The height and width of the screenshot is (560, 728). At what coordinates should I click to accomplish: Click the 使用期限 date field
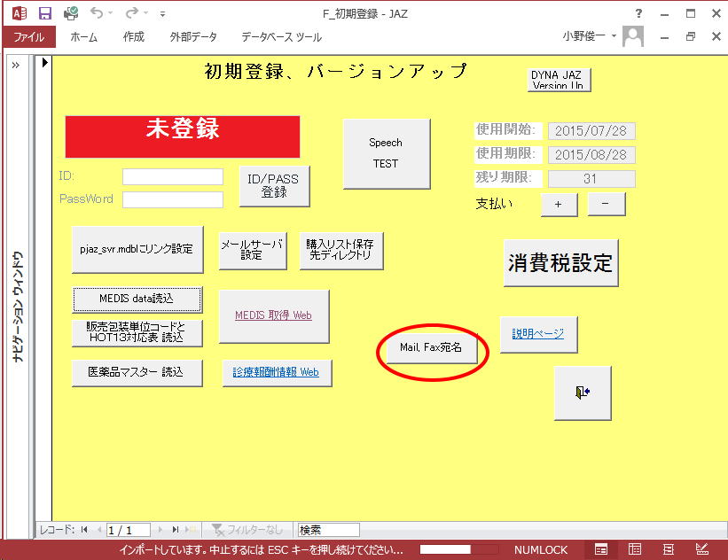tap(591, 154)
